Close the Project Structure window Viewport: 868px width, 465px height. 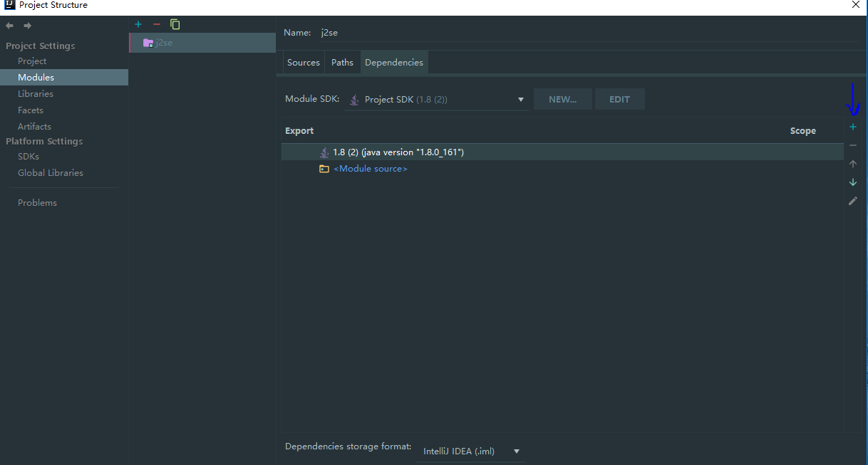coord(856,5)
